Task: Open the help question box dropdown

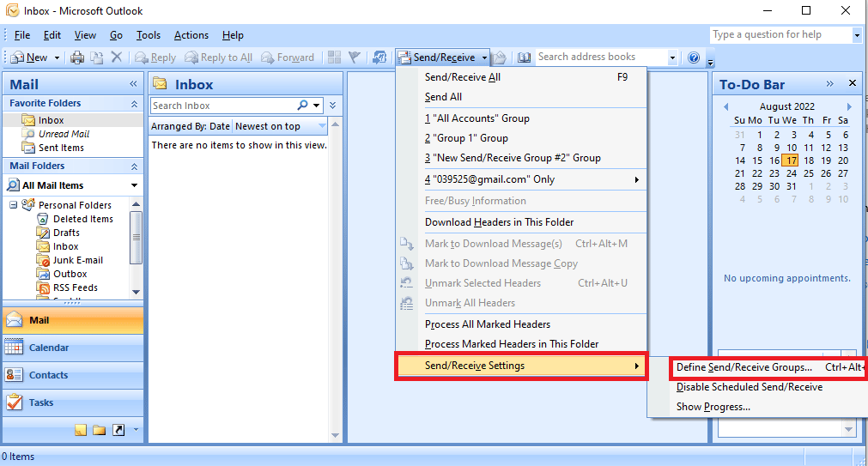Action: (856, 35)
